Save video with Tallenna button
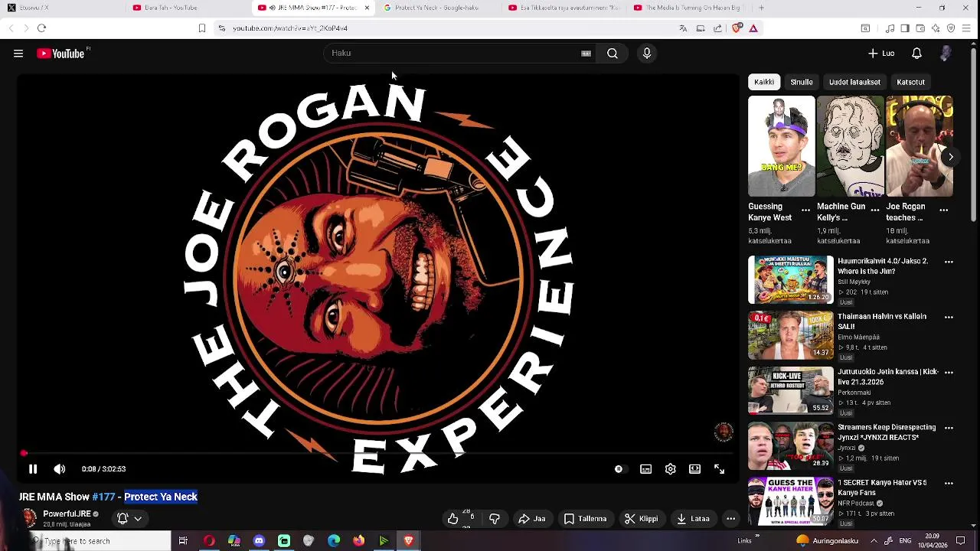The image size is (980, 551). tap(586, 519)
